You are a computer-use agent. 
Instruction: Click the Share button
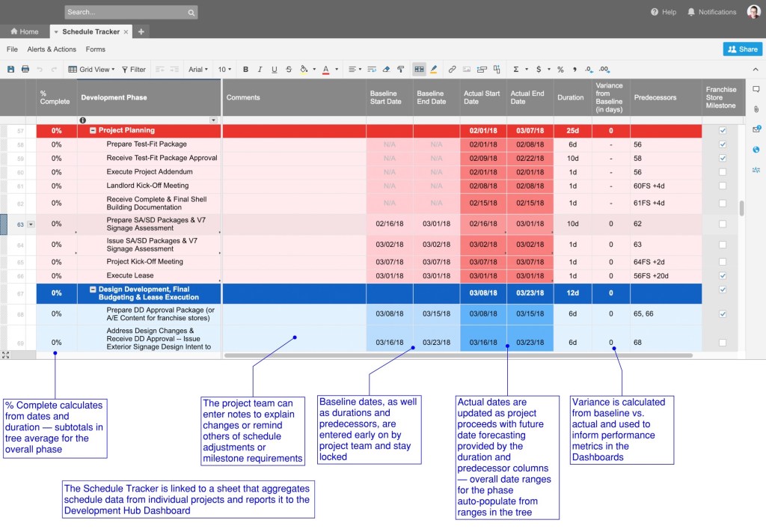tap(742, 49)
